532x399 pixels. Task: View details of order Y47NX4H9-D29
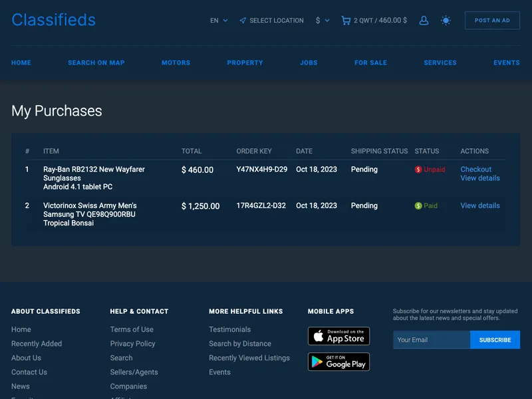pyautogui.click(x=479, y=178)
